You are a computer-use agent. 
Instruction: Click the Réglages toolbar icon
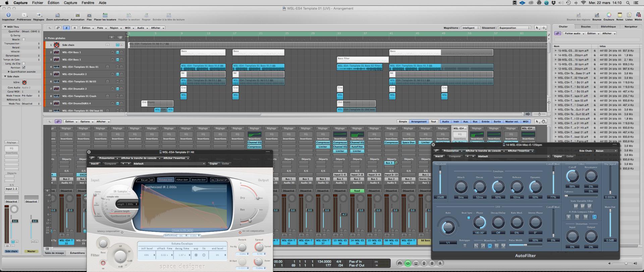[x=39, y=15]
